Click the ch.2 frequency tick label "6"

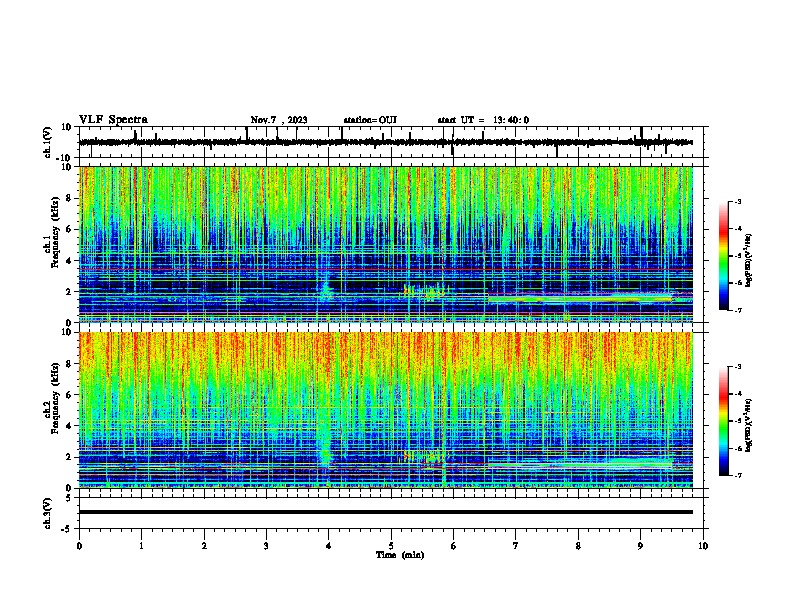(69, 395)
